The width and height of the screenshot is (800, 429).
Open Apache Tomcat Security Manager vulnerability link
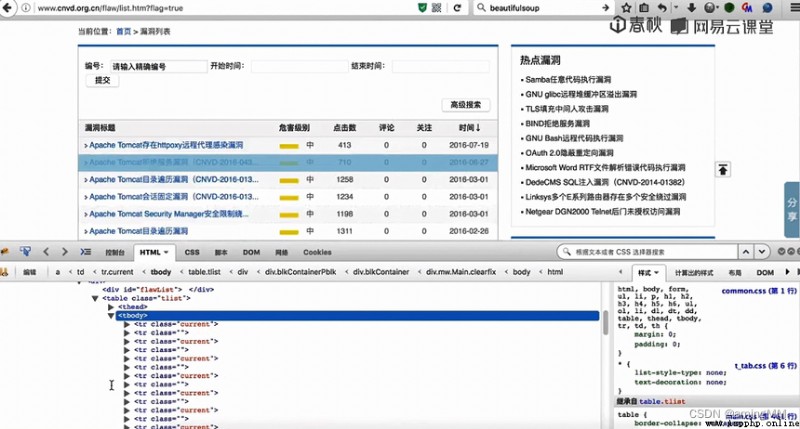pos(169,214)
